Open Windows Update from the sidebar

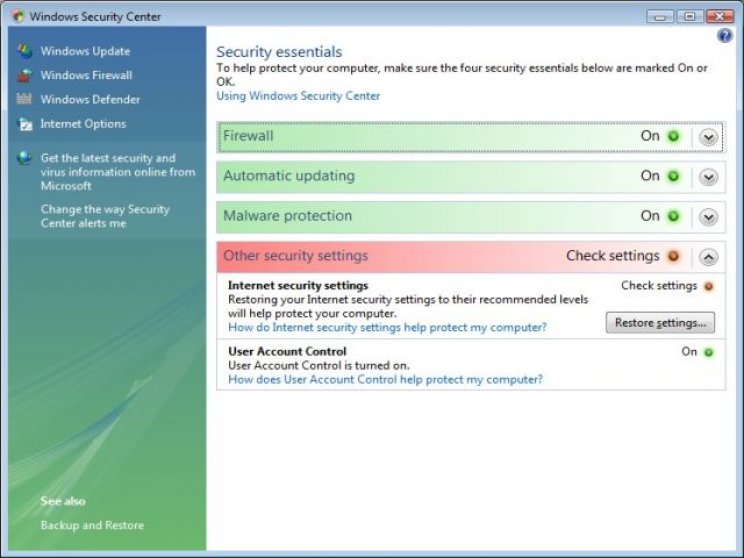point(85,51)
